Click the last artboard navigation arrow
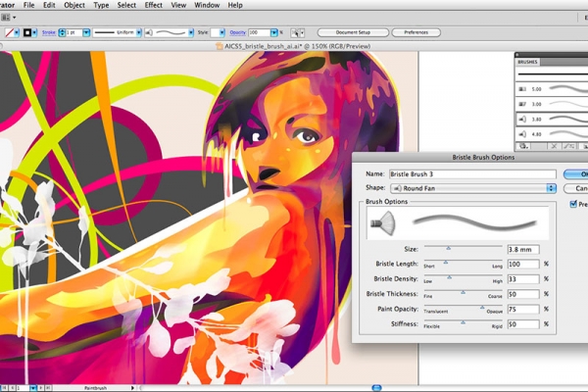The width and height of the screenshot is (588, 392). click(48, 388)
